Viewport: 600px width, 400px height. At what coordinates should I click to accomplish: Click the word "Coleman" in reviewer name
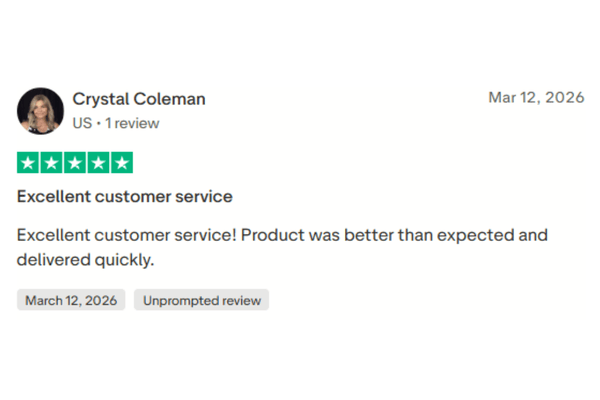pos(170,98)
